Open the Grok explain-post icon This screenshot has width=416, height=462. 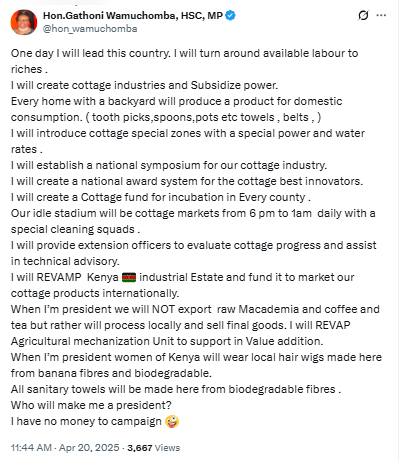coord(363,15)
